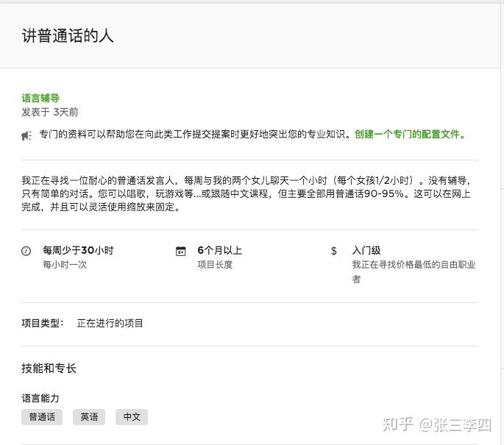
Task: Click the job description paragraph starting 我正在寻找
Action: click(246, 193)
